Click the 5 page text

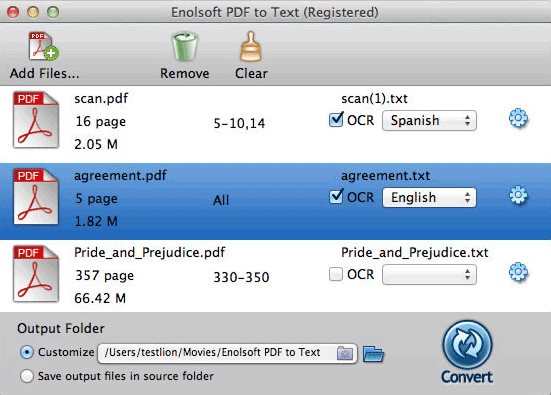pyautogui.click(x=97, y=199)
